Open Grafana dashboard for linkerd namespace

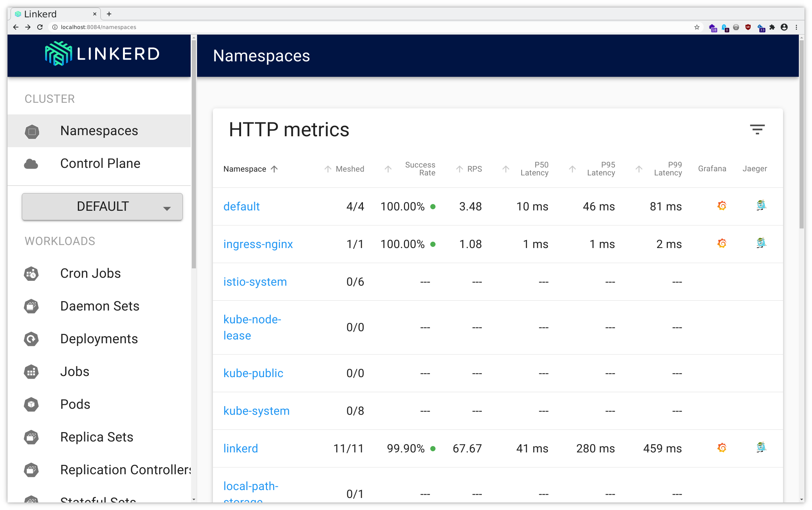[721, 448]
